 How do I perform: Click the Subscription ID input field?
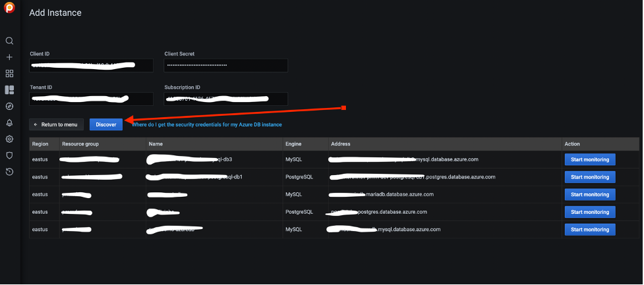[225, 99]
